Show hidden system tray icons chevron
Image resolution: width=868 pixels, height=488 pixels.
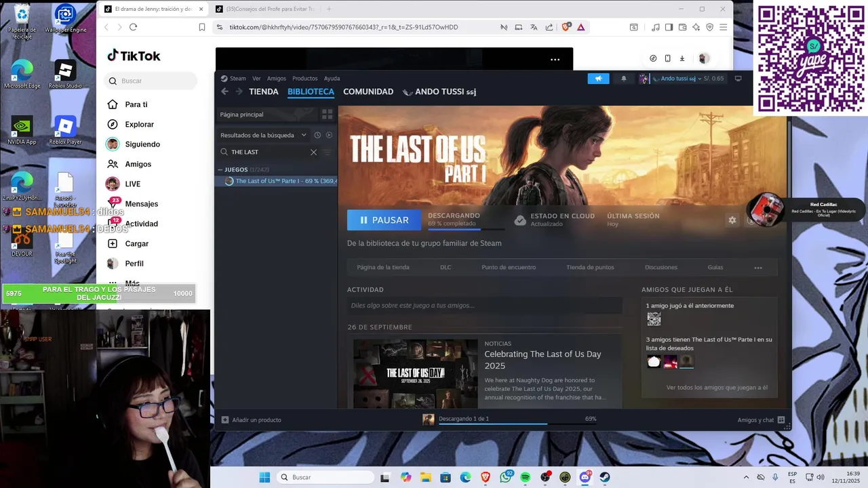coord(746,477)
